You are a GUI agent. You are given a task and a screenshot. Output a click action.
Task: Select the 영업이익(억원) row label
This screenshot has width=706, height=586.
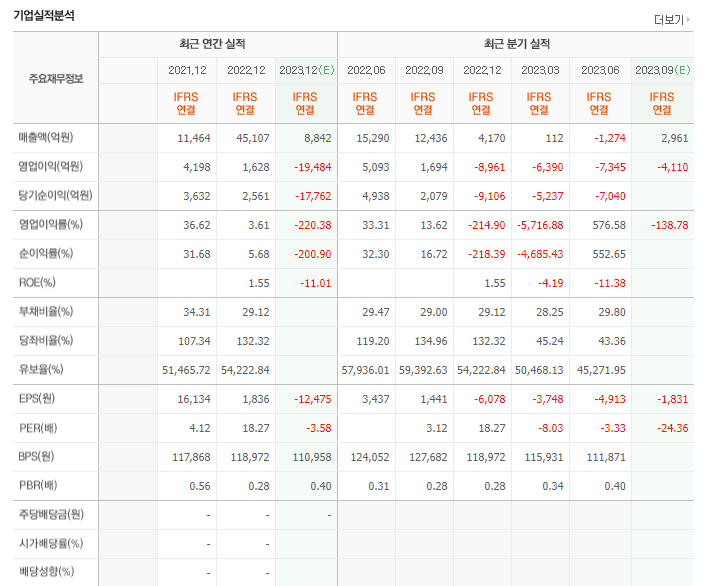click(51, 166)
